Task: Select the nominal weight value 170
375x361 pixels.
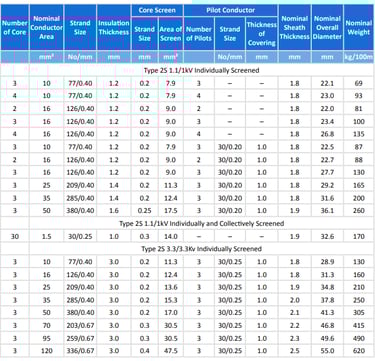Action: [359, 237]
